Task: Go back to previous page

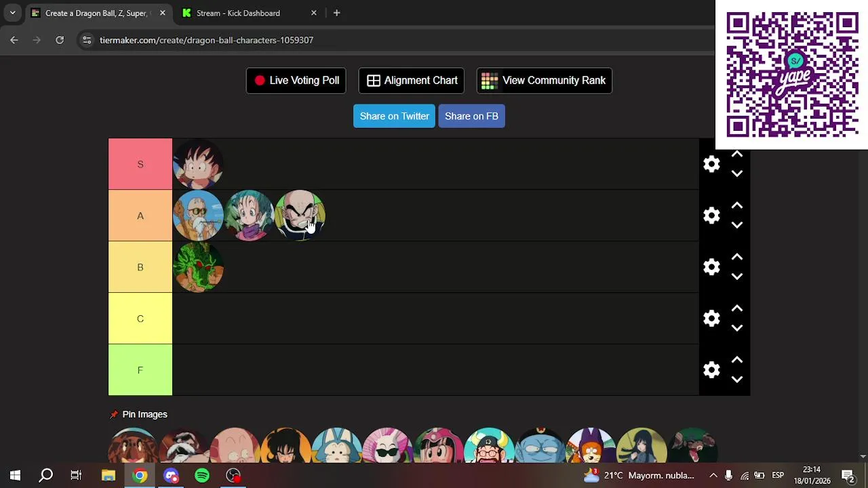Action: pos(14,40)
